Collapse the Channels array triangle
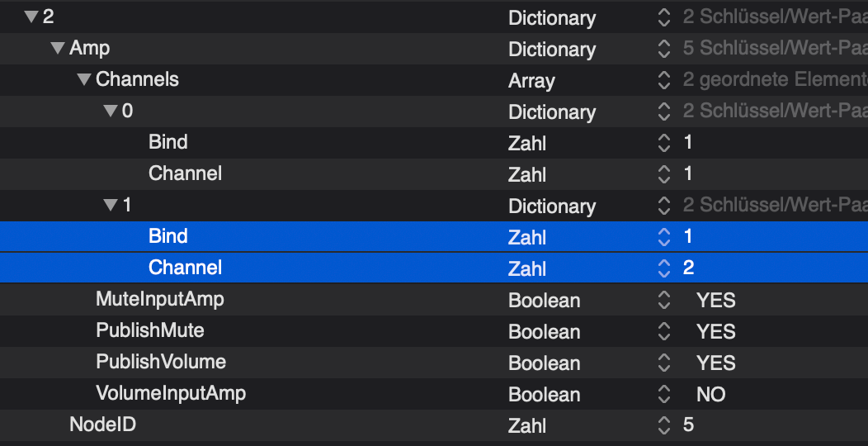868x446 pixels. pos(84,80)
